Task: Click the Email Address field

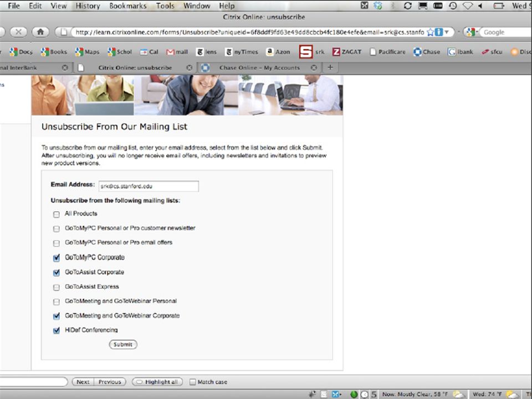Action: click(x=149, y=186)
